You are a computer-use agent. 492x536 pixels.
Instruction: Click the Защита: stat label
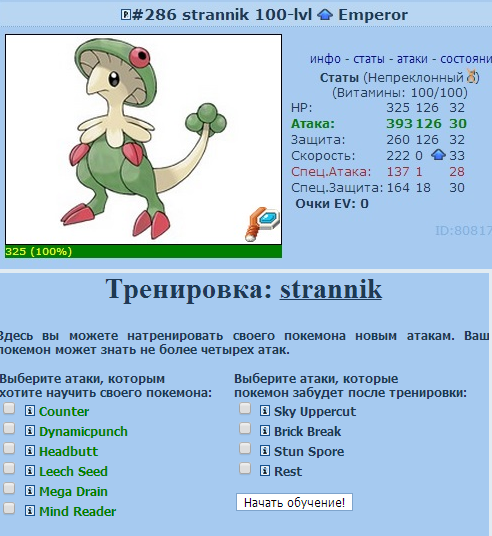[318, 139]
